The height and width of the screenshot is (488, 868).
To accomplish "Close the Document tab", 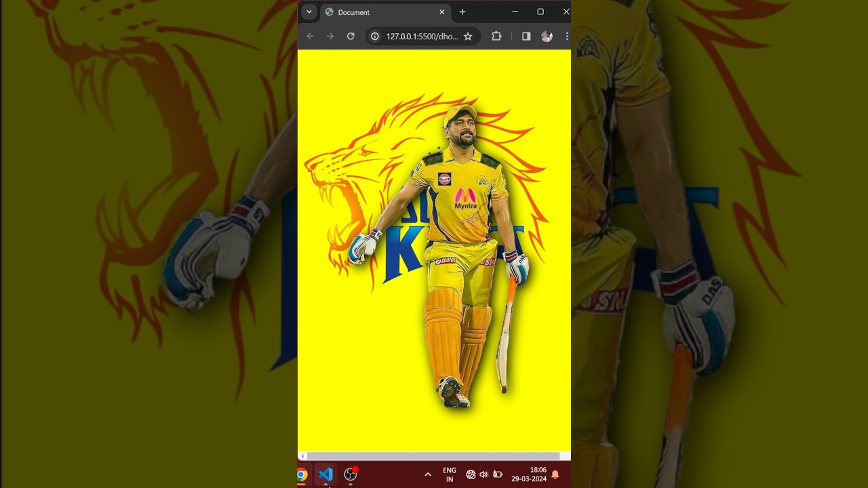I will click(442, 12).
